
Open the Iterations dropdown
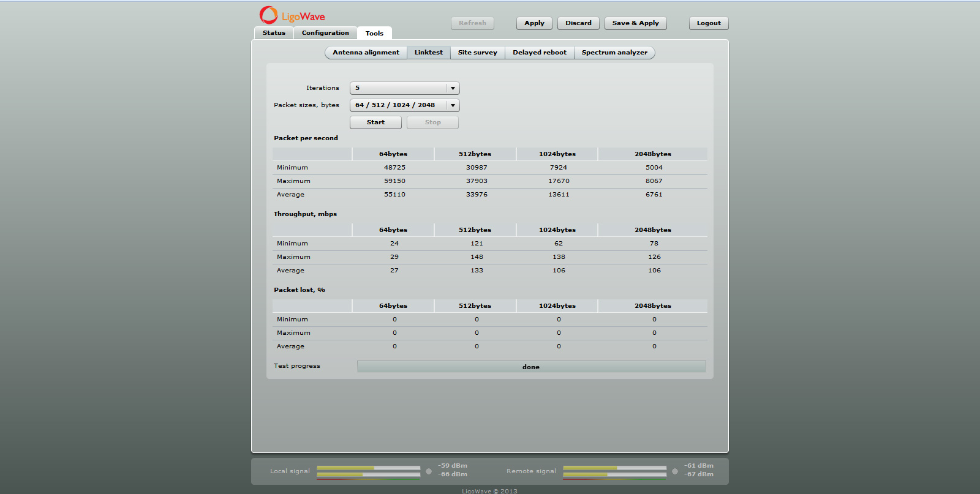tap(404, 88)
